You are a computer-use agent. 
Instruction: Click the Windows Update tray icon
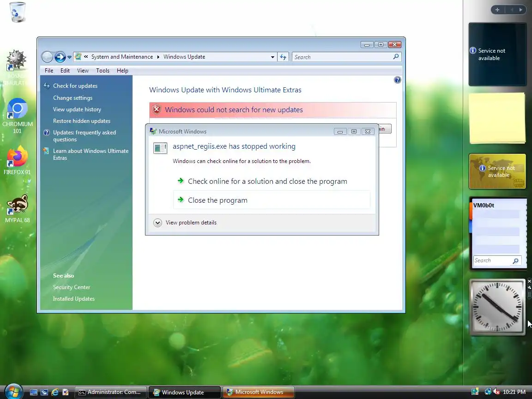[475, 392]
